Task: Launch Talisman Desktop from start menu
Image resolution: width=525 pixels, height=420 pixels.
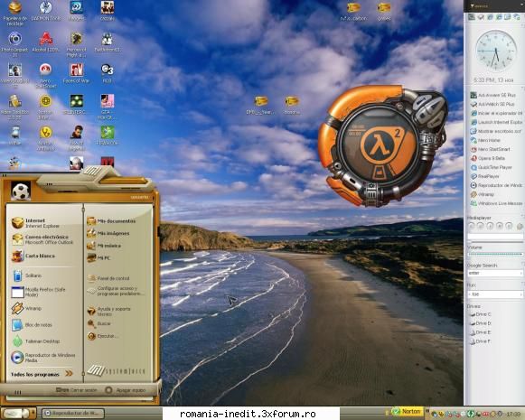Action: (36, 341)
